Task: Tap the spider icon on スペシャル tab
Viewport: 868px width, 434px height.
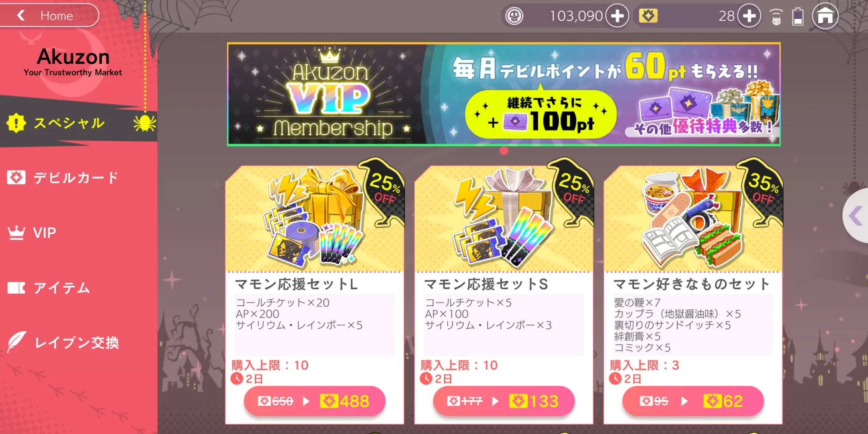Action: [x=145, y=123]
